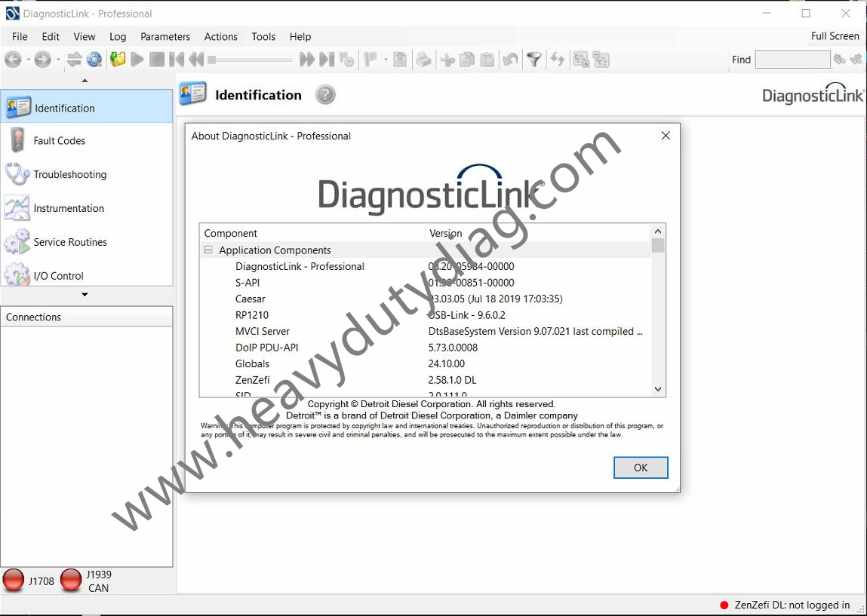Viewport: 867px width, 616px height.
Task: Open the Back arrow history dropdown
Action: click(28, 60)
